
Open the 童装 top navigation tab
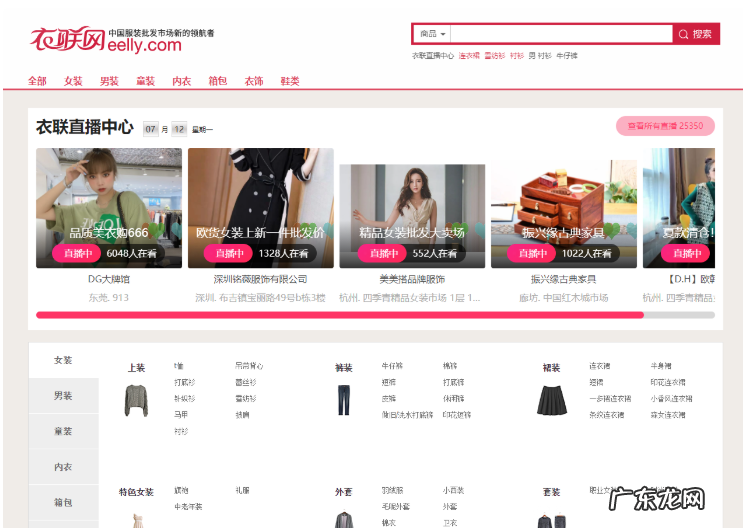pos(145,81)
